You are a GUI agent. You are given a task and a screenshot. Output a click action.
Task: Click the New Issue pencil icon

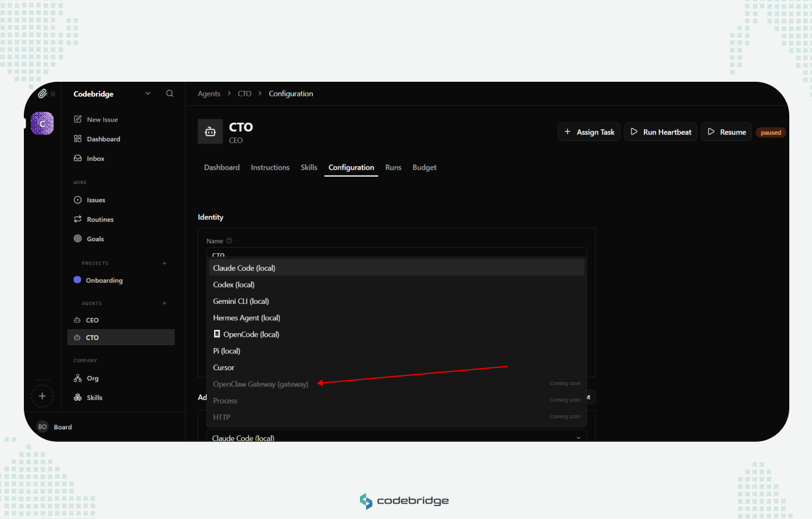click(78, 119)
